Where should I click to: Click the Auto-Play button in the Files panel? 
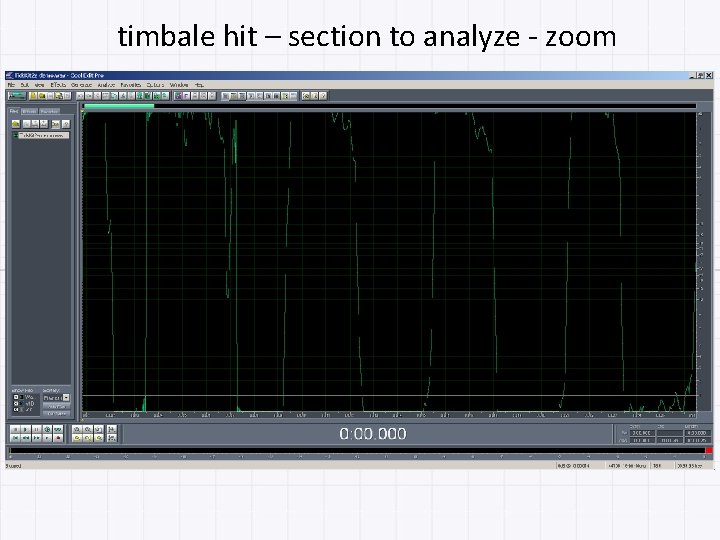(56, 406)
